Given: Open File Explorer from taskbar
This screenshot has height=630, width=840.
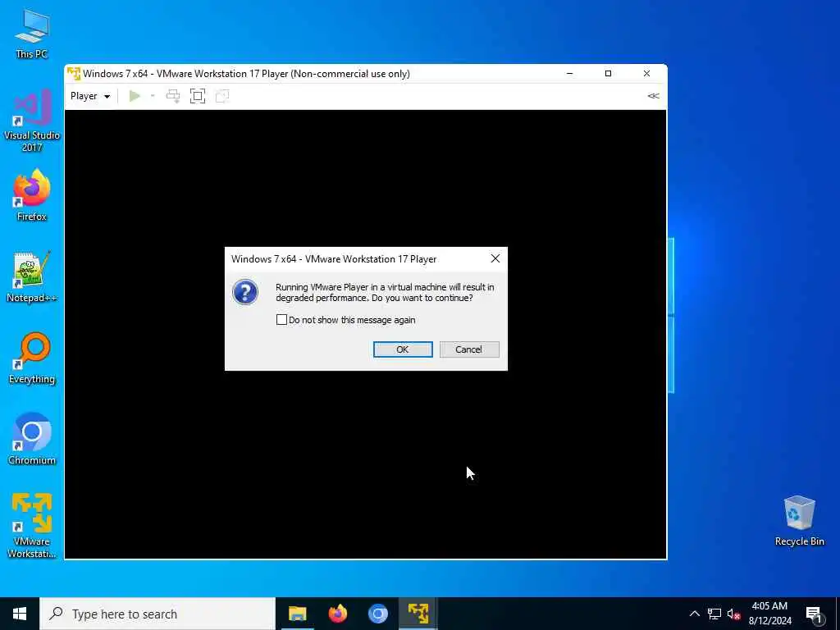Looking at the screenshot, I should click(297, 614).
